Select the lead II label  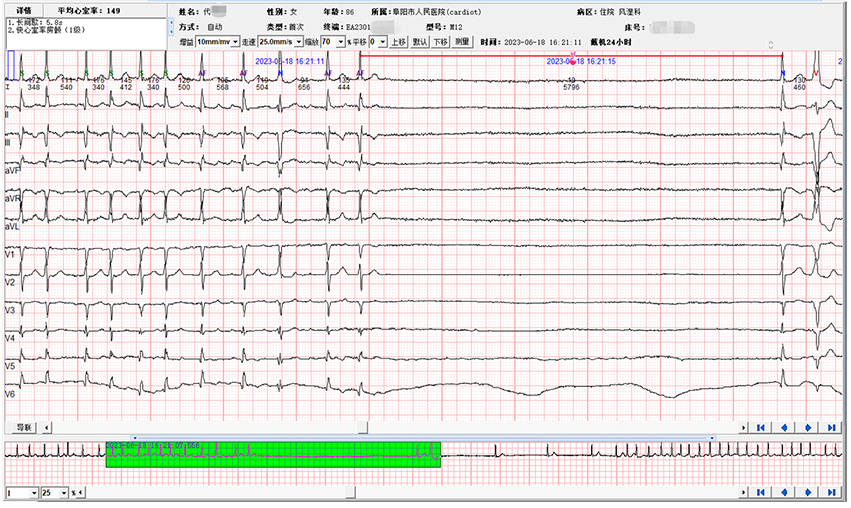(x=7, y=115)
